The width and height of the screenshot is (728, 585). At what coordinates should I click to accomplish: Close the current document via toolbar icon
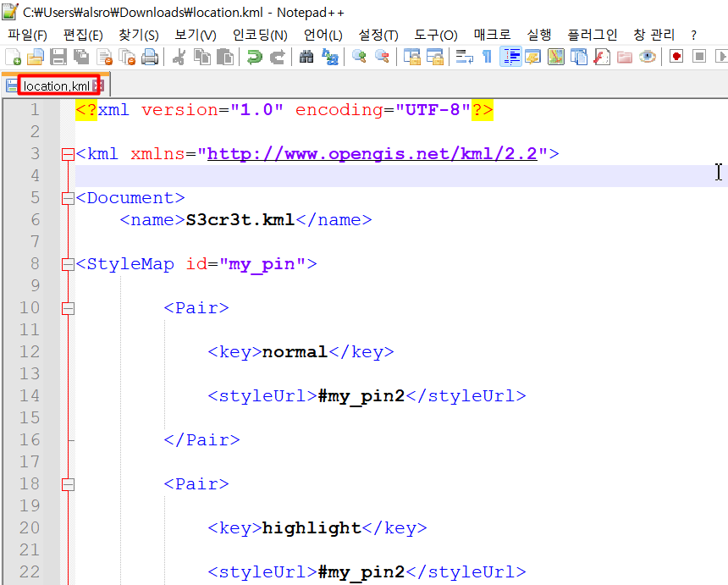[x=104, y=57]
